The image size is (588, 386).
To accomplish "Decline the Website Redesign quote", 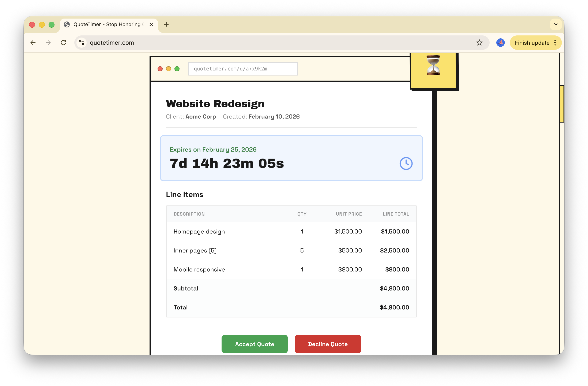I will click(328, 344).
